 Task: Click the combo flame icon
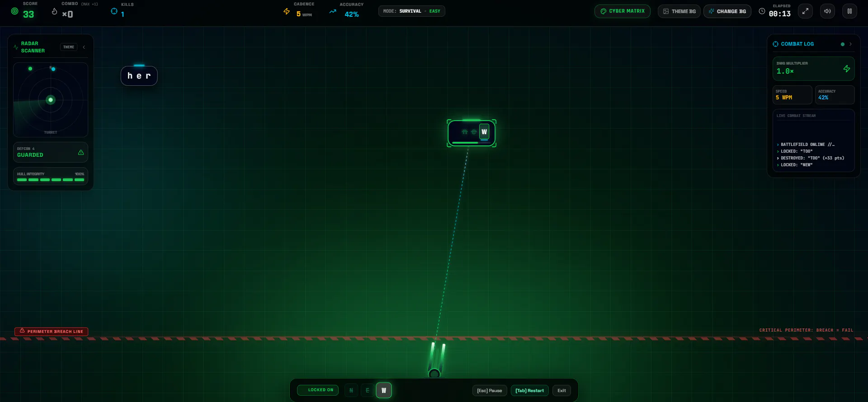54,11
